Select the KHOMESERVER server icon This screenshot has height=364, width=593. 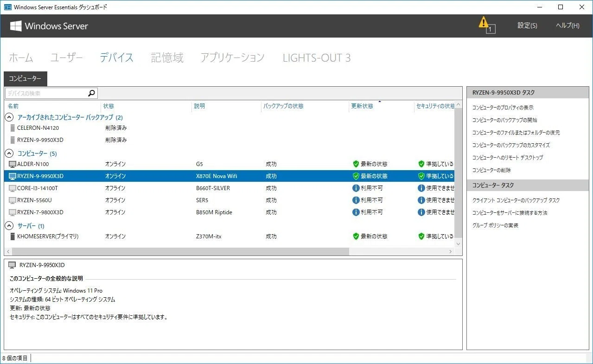tap(13, 236)
